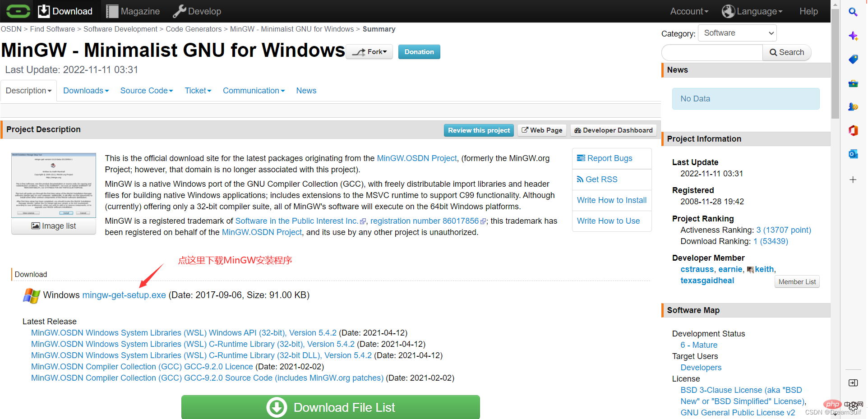Open the Developer Dashboard button
868x419 pixels.
614,130
